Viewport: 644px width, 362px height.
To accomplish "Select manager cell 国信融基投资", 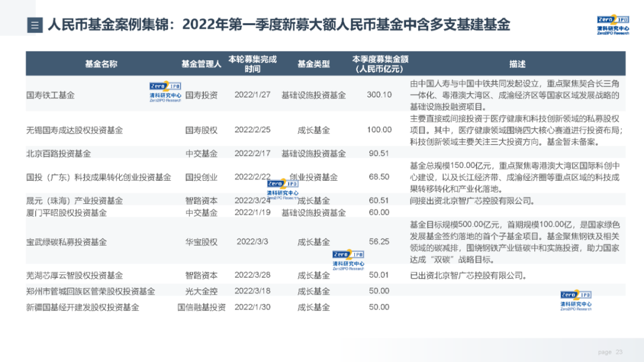I will tap(202, 307).
